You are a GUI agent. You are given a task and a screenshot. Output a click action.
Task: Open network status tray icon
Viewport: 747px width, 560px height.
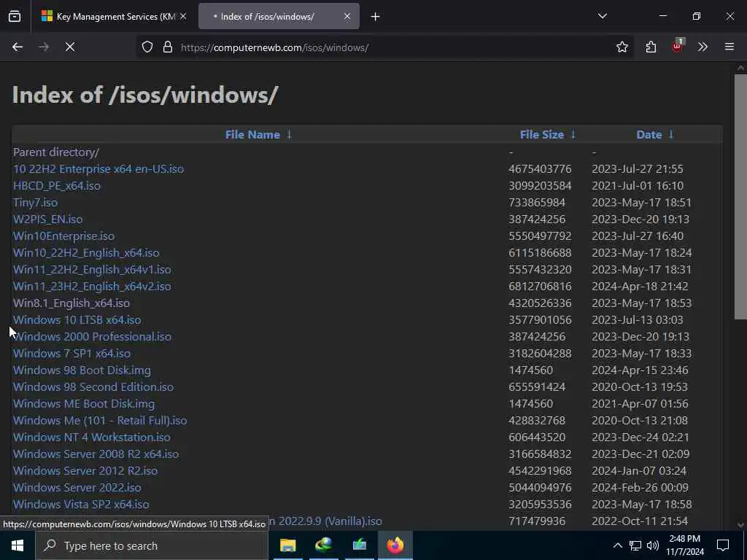click(x=635, y=545)
